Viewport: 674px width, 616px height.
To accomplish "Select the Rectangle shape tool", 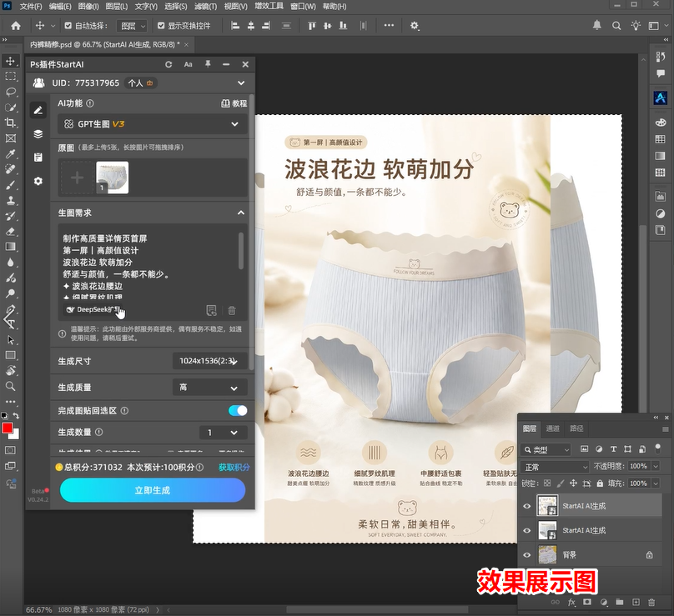I will (x=10, y=355).
